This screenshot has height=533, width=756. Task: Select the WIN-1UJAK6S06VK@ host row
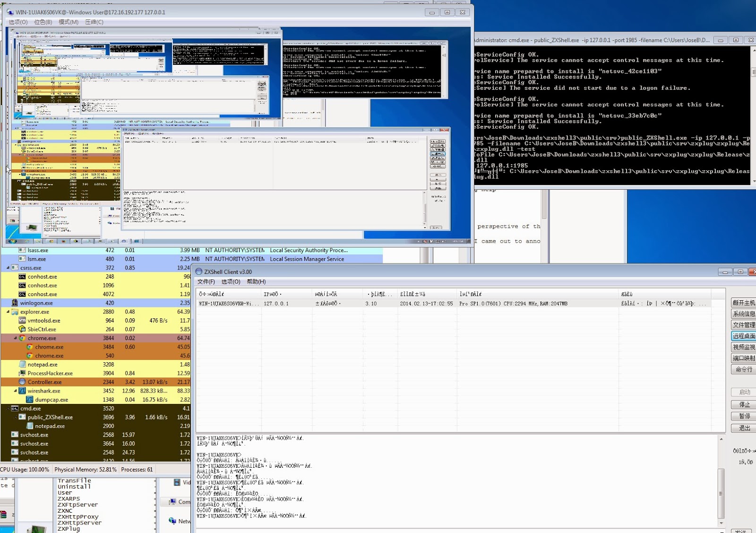454,304
